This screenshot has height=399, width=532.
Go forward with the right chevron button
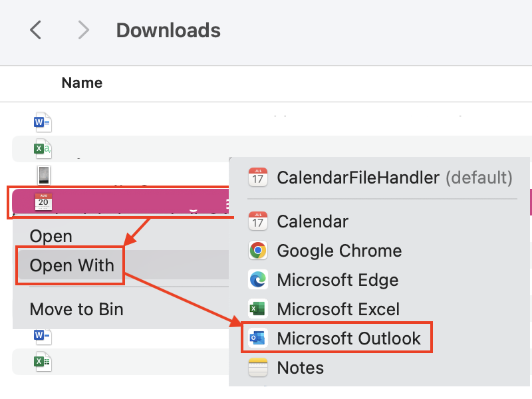[84, 30]
